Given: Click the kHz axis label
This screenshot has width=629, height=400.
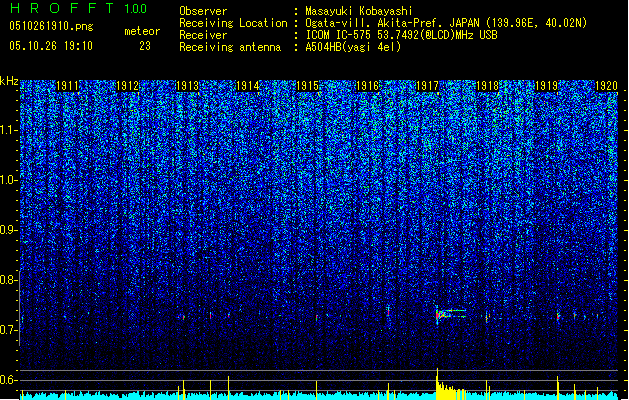Looking at the screenshot, I should pos(9,81).
